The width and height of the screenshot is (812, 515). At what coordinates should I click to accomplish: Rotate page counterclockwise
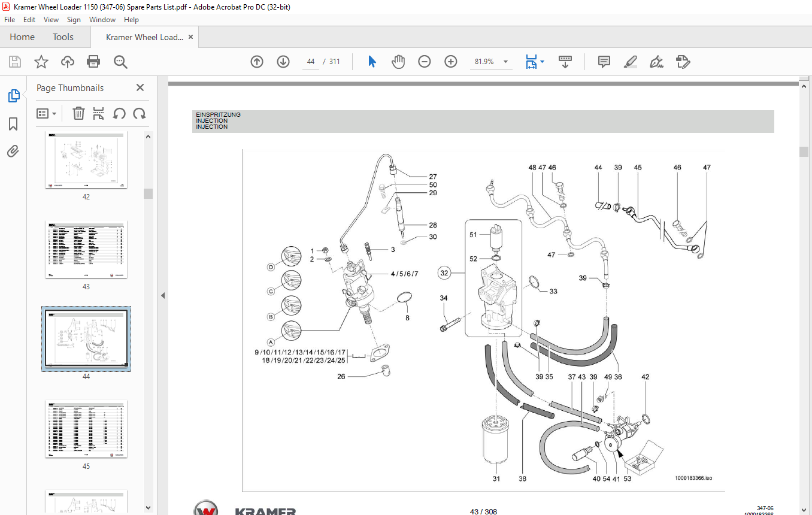pos(119,113)
